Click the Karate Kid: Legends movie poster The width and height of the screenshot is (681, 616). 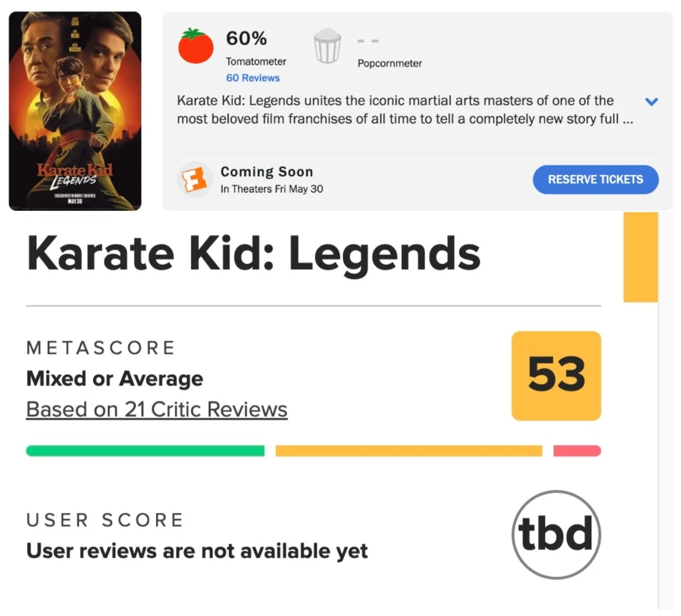pyautogui.click(x=75, y=111)
